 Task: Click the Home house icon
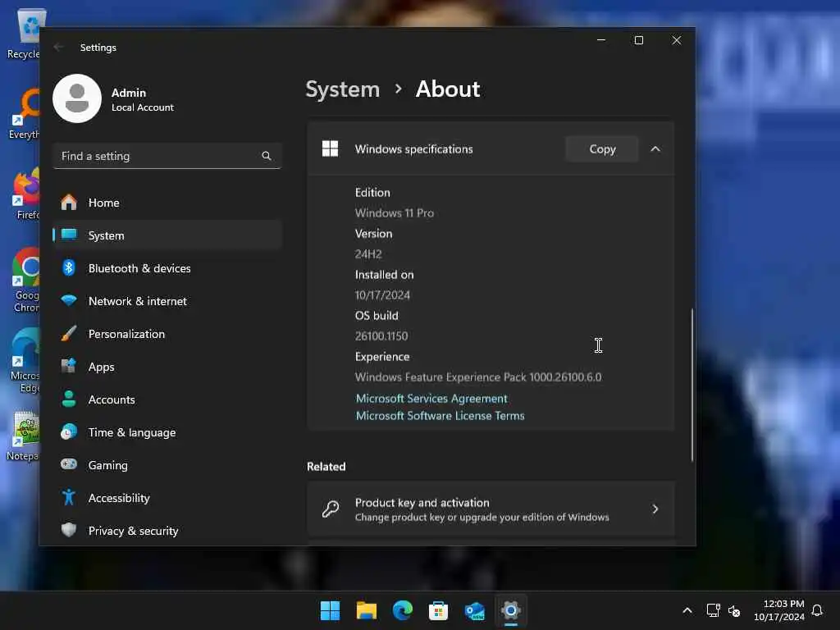point(69,202)
